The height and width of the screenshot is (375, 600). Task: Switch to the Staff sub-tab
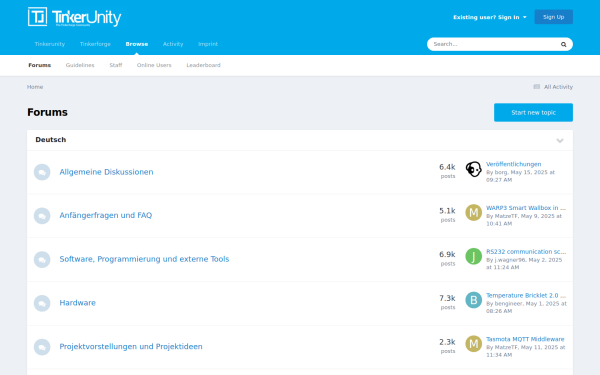click(x=116, y=65)
